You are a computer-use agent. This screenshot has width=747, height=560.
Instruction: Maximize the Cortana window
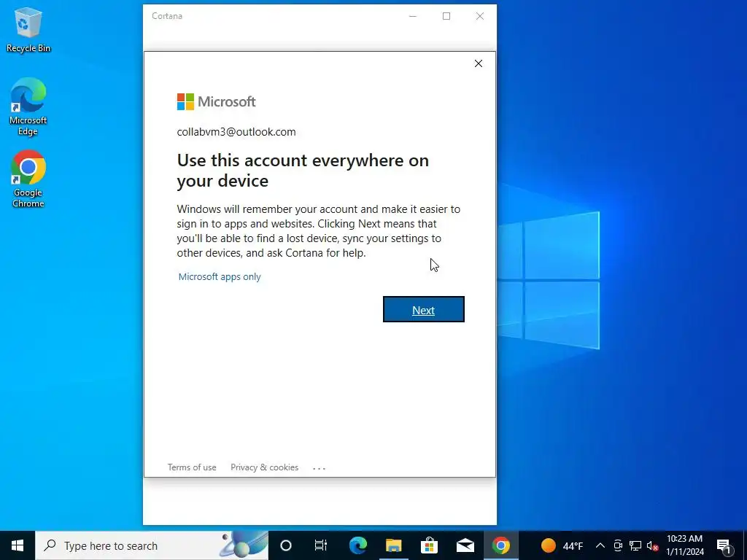(446, 16)
